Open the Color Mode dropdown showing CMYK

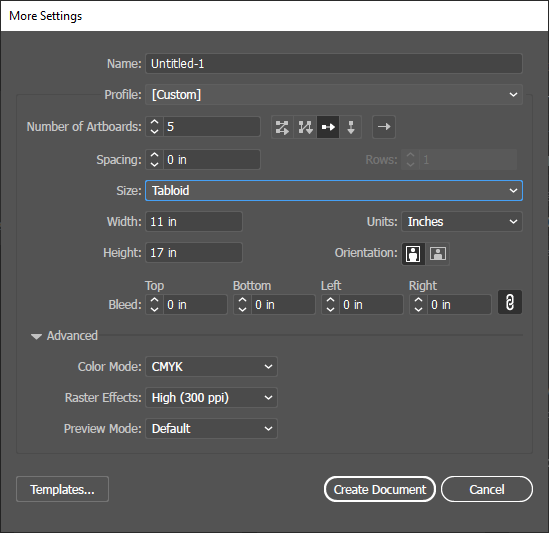211,367
